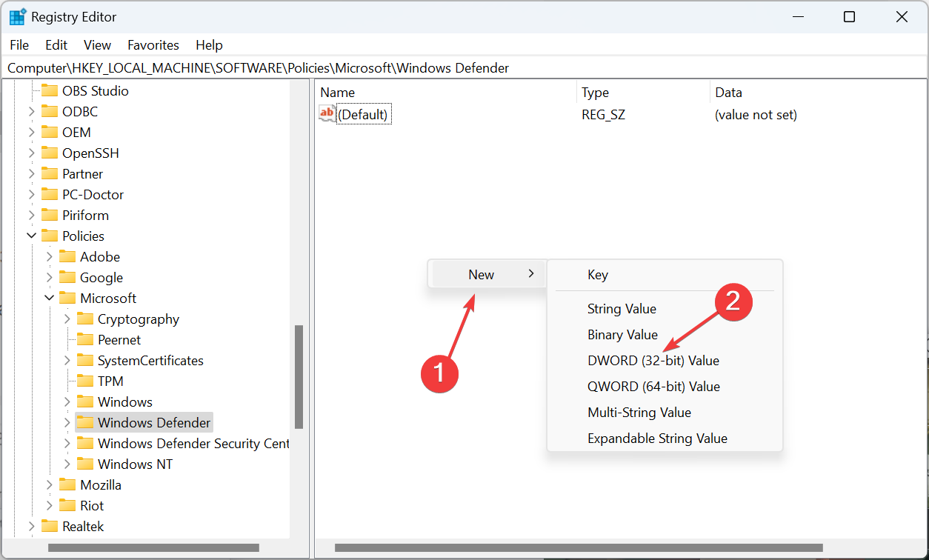Click the tree pane vertical scrollbar

click(299, 376)
